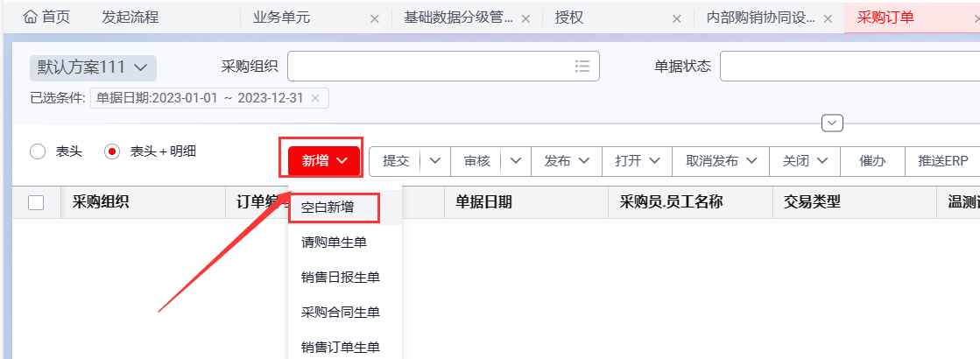This screenshot has width=980, height=359.
Task: Close the 内部购销协同设置 tab
Action: (x=828, y=18)
